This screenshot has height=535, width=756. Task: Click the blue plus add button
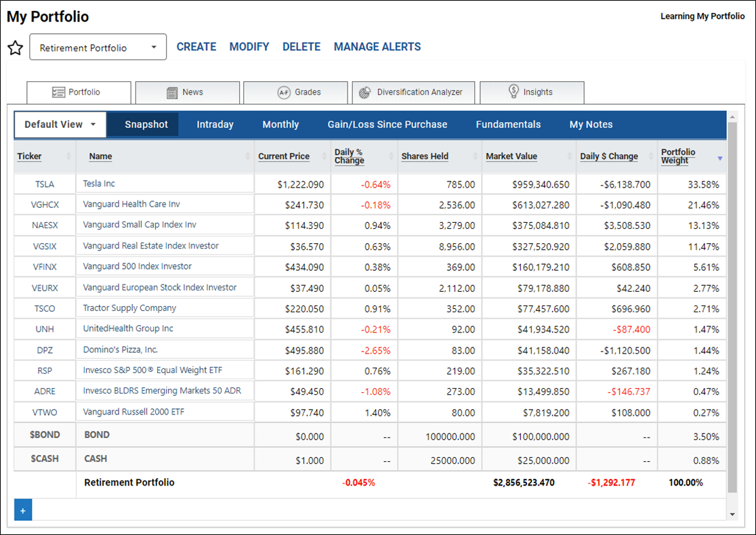click(23, 510)
